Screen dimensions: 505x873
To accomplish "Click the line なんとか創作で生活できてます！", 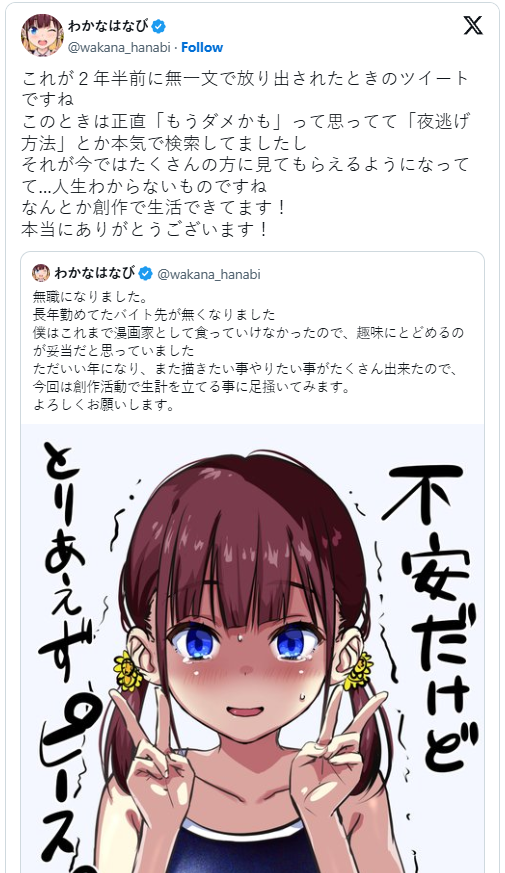I will tap(154, 208).
